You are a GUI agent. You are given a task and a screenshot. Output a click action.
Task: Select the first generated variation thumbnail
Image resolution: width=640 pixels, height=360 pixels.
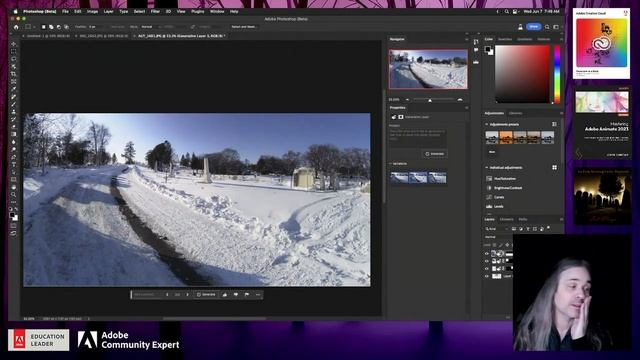pos(399,178)
